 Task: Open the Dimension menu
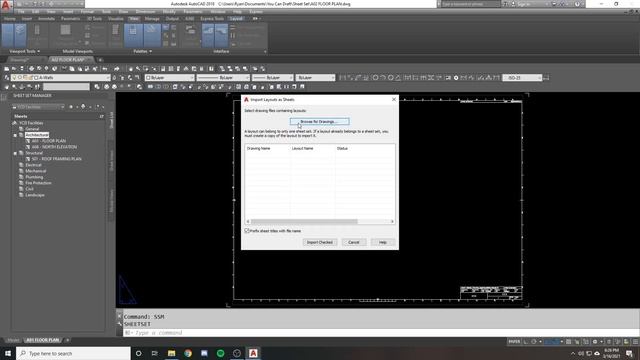click(x=145, y=12)
